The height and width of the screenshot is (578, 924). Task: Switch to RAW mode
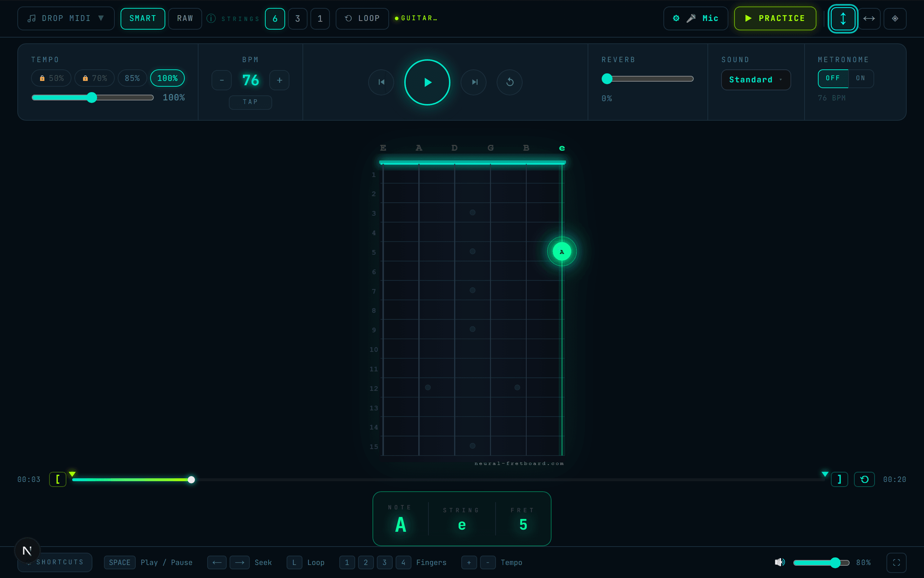point(185,18)
